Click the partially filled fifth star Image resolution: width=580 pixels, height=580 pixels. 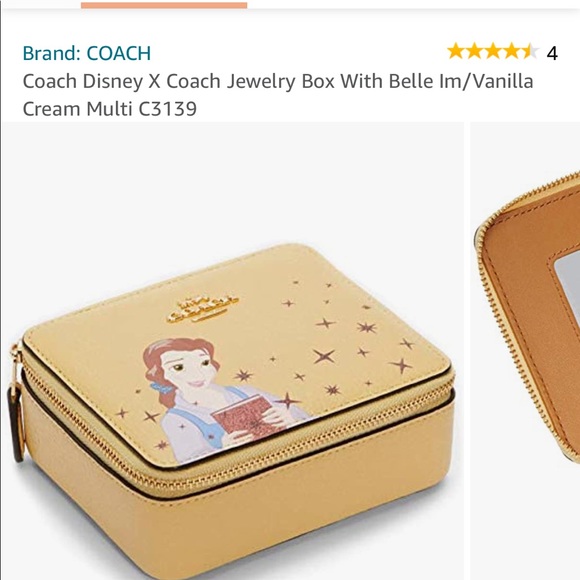pyautogui.click(x=530, y=51)
